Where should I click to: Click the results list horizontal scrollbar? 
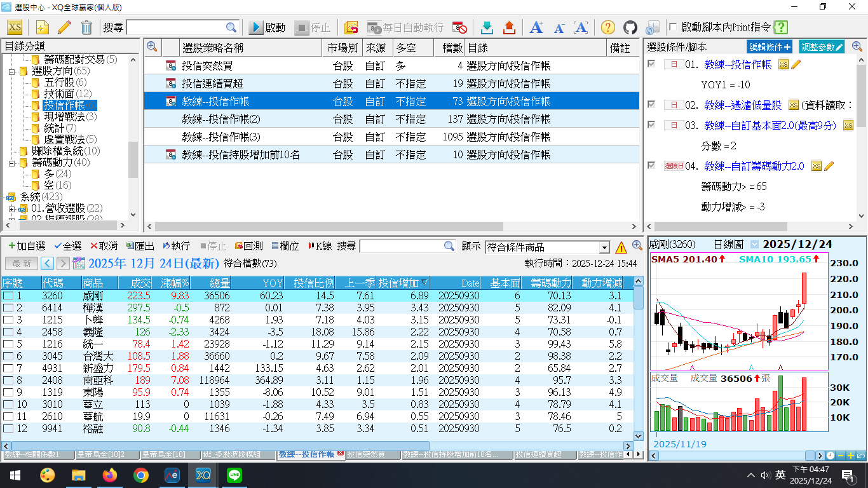coord(216,445)
